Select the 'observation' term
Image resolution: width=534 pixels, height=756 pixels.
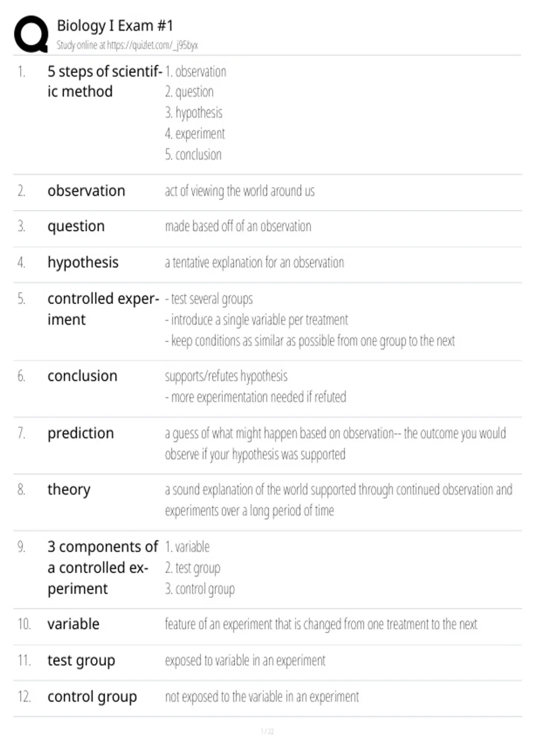(x=86, y=191)
